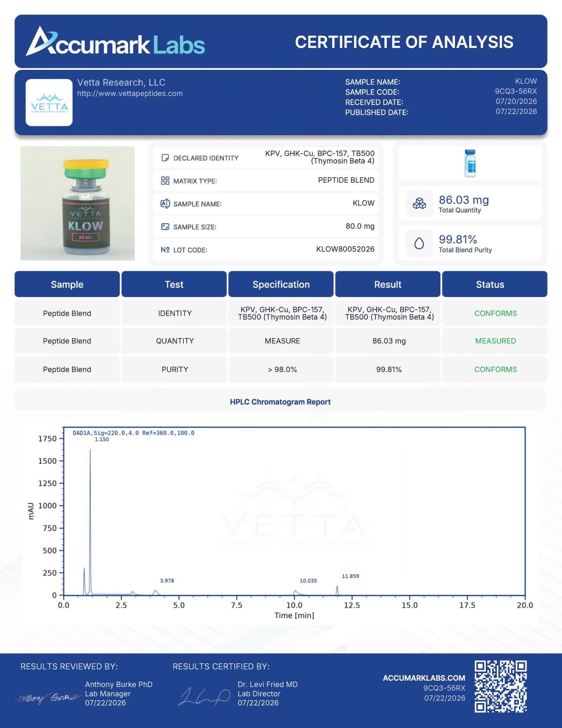Open the vettapeptides.com website link

coord(130,94)
